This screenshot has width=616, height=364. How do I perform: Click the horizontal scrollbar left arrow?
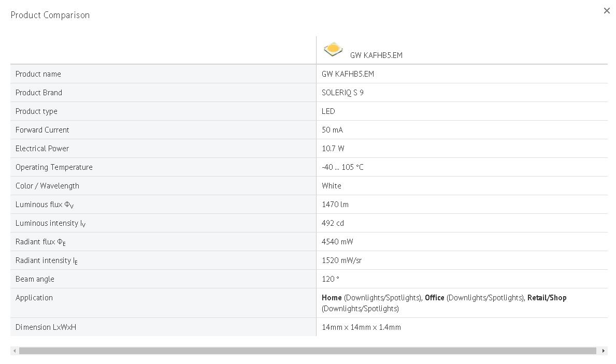pos(15,351)
